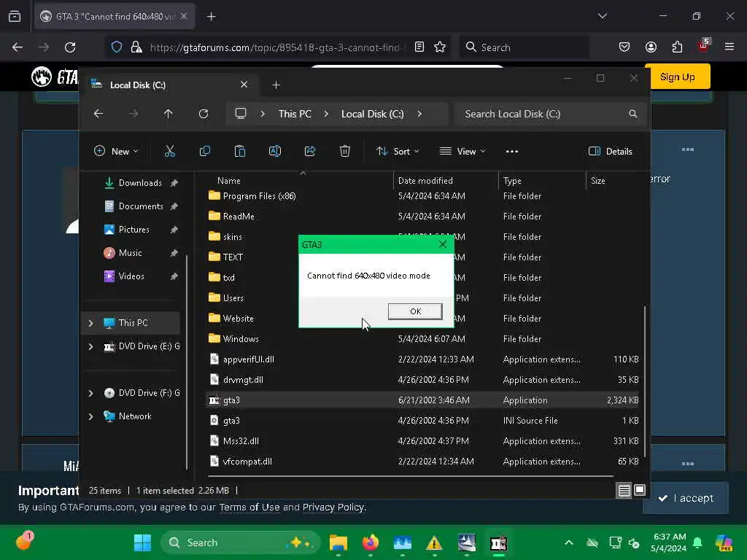The width and height of the screenshot is (747, 560).
Task: Click This PC in the address breadcrumb
Action: (295, 114)
